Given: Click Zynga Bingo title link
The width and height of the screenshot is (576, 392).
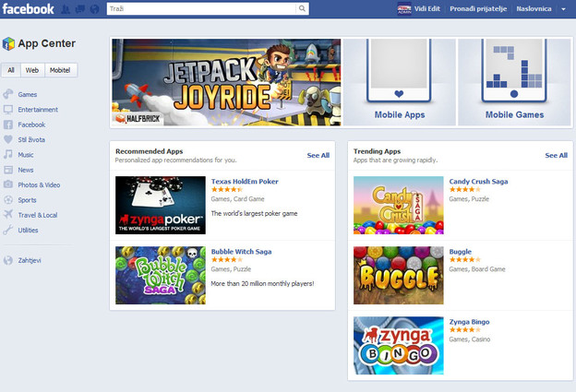Looking at the screenshot, I should coord(469,322).
